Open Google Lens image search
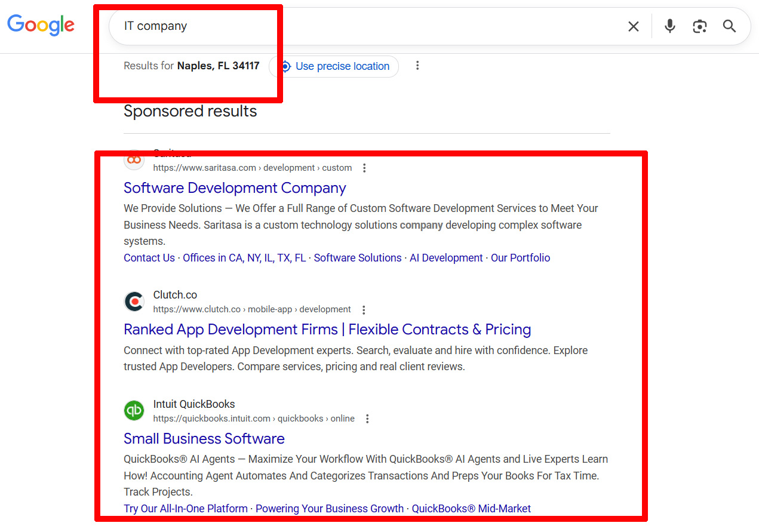Viewport: 759px width, 532px height. click(x=699, y=26)
